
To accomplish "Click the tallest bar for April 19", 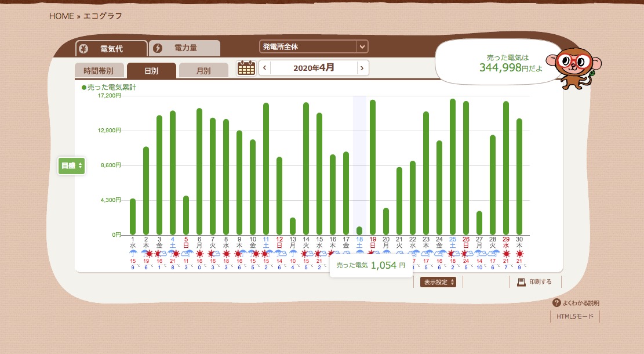I will 373,167.
